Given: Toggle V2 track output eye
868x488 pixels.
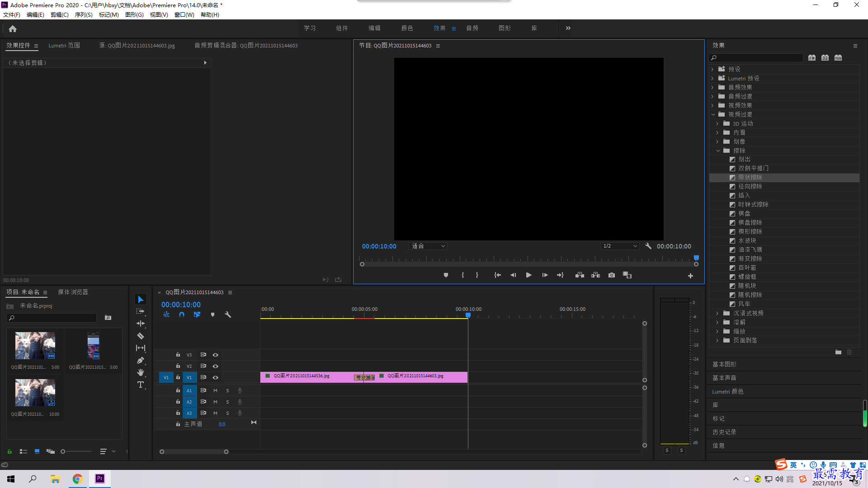Looking at the screenshot, I should (216, 366).
